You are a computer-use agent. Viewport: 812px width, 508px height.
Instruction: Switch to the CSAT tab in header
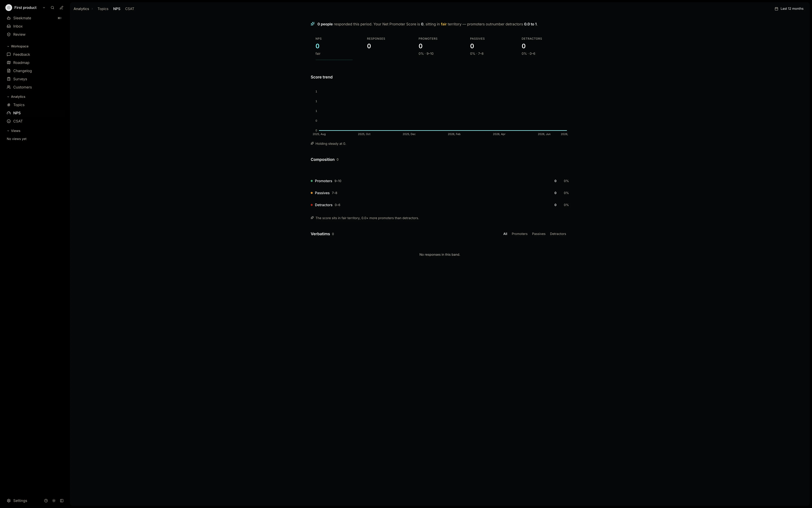pyautogui.click(x=130, y=9)
